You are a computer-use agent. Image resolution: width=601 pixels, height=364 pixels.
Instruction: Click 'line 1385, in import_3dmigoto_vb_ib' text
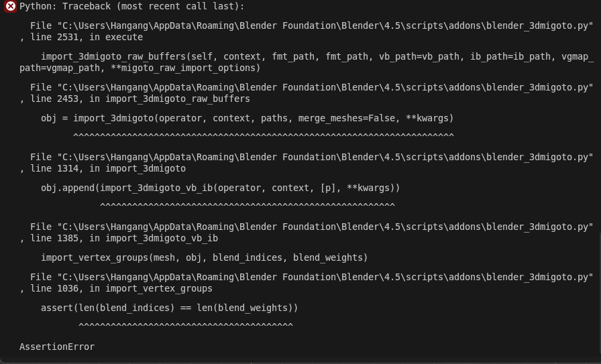[x=124, y=238]
